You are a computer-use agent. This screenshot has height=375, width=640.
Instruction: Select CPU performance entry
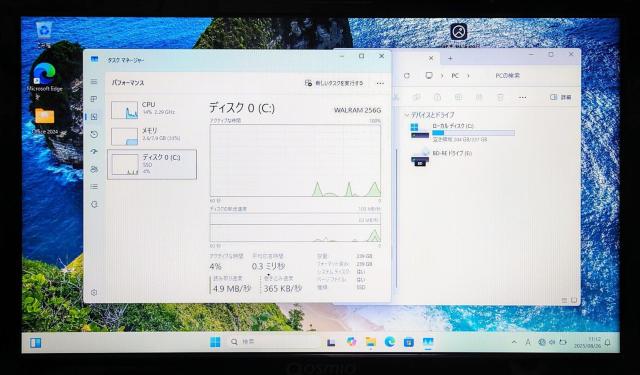[x=152, y=110]
